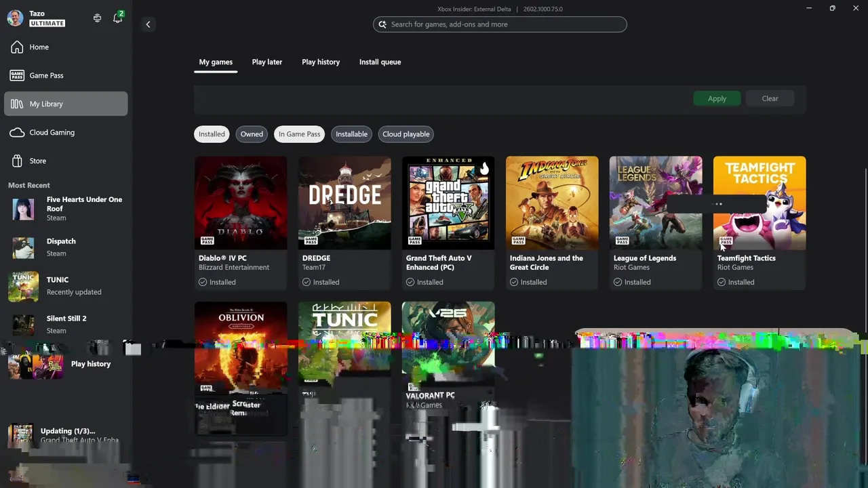Click the back arrow button

(148, 24)
